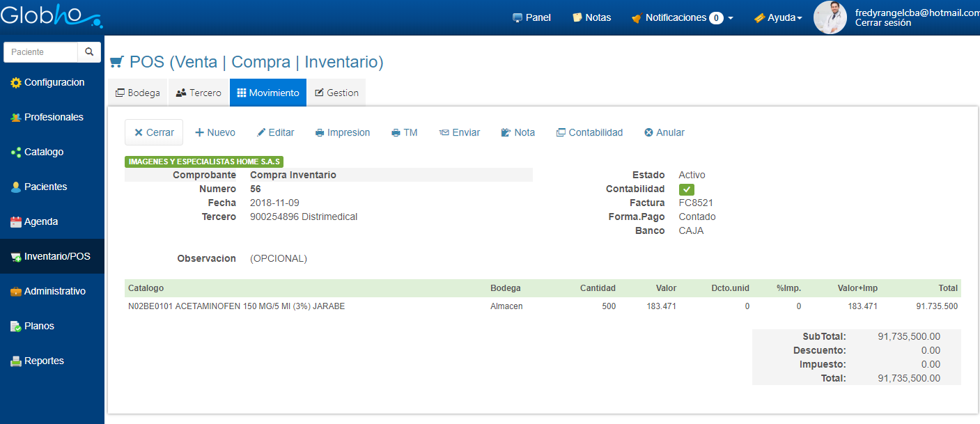Click the user profile avatar photo
The height and width of the screenshot is (424, 980).
click(830, 17)
